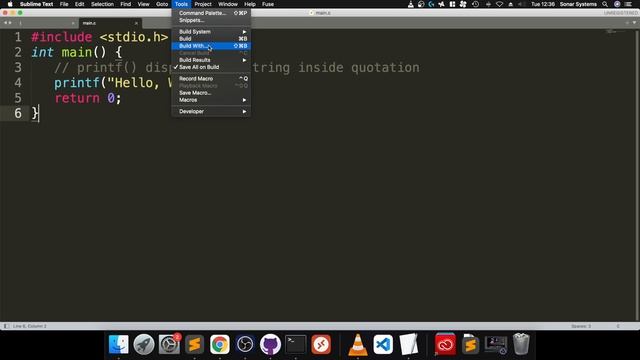640x360 pixels.
Task: Expand the Build Results submenu
Action: pos(211,60)
